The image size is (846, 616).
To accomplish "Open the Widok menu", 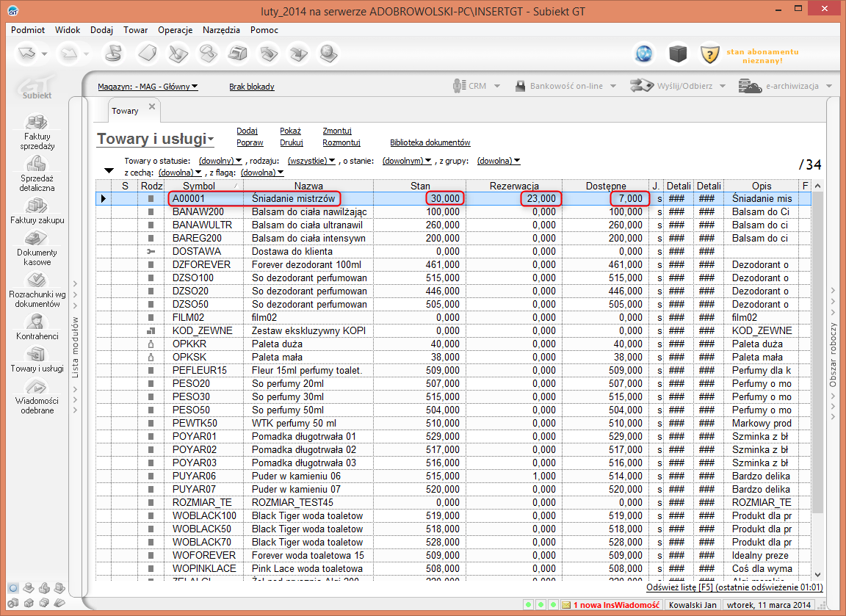I will coord(68,29).
